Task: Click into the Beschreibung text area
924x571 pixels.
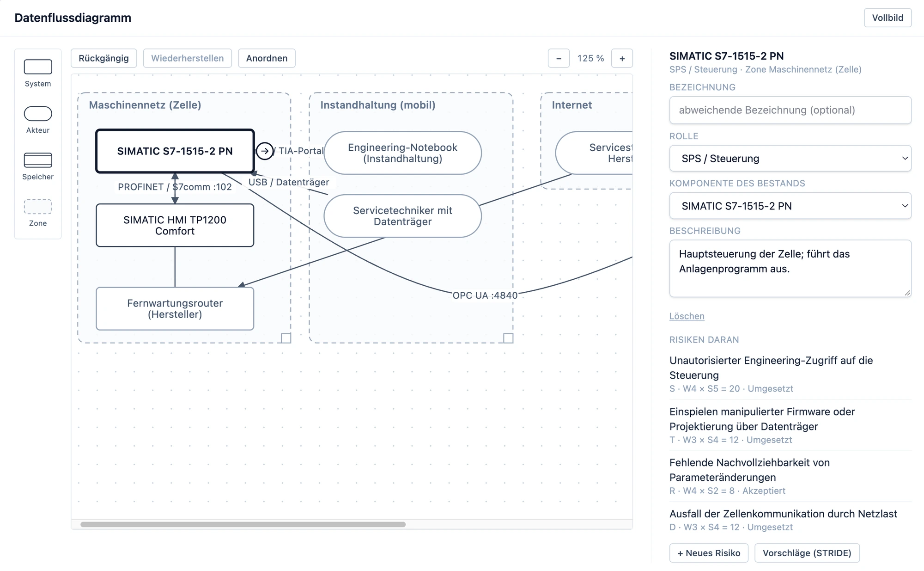Action: 790,268
